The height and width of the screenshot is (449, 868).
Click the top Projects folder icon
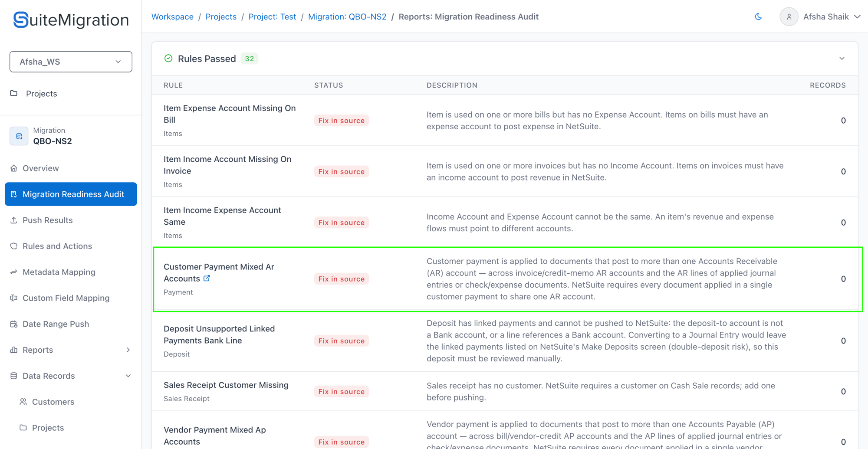pos(14,93)
